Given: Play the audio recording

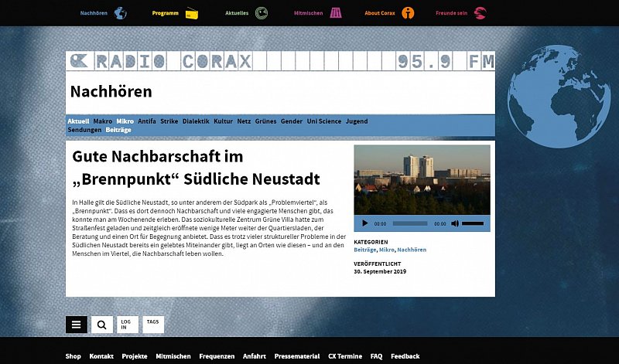Looking at the screenshot, I should [364, 223].
